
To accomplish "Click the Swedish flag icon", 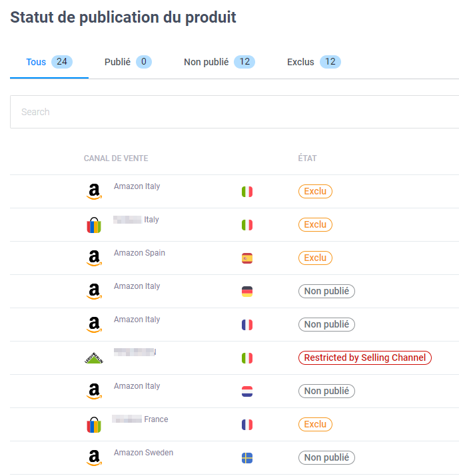I will 247,458.
